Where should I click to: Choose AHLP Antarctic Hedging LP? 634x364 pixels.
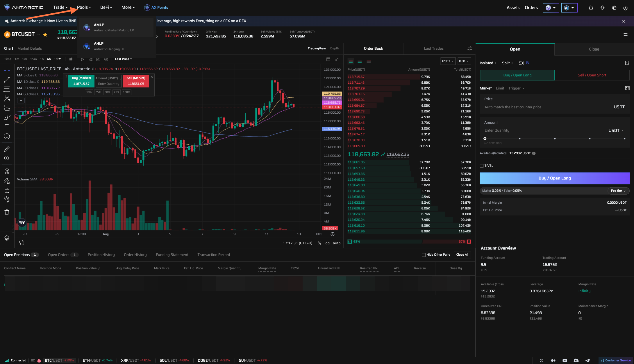(117, 46)
